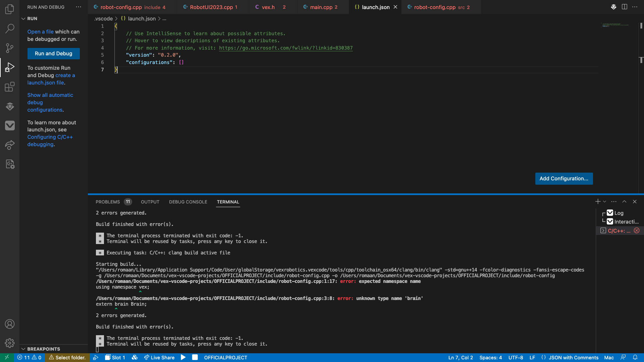Open the Search view in activity bar

pyautogui.click(x=10, y=28)
